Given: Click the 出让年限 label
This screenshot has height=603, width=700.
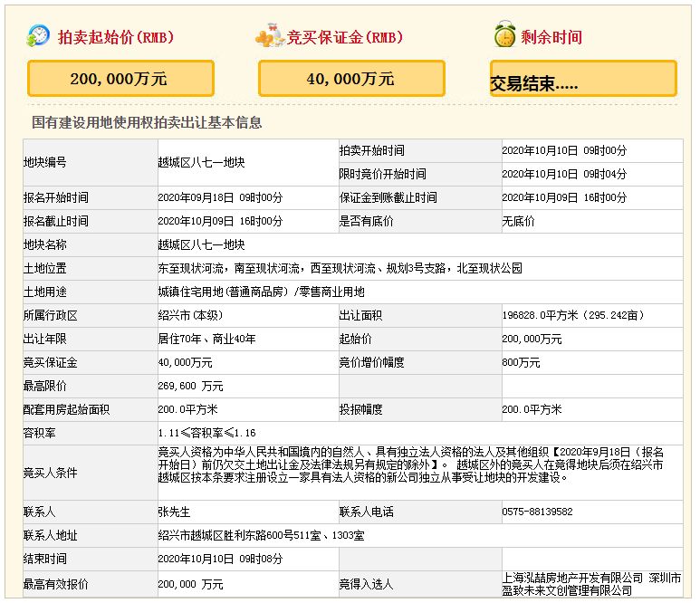Looking at the screenshot, I should [44, 340].
